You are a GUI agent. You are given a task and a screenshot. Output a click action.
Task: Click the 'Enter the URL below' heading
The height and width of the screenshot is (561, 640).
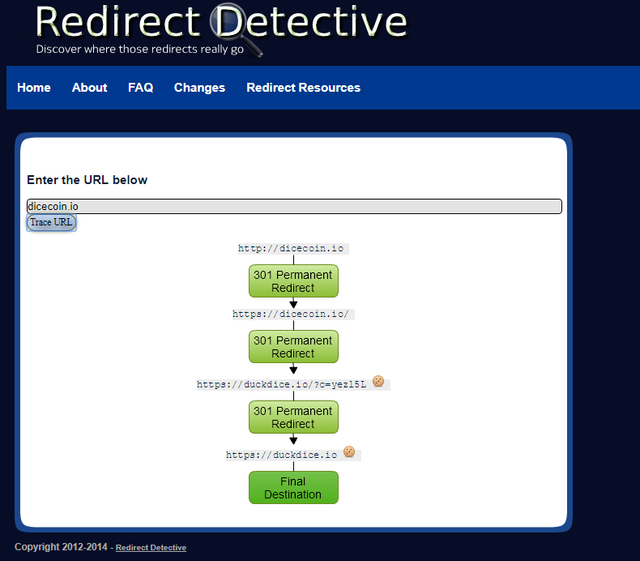point(87,180)
